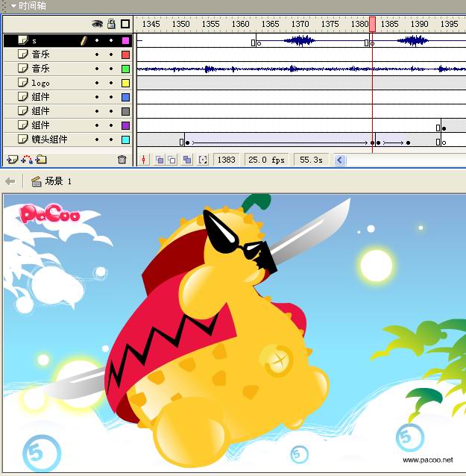
Task: Click the center frame button
Action: tap(144, 160)
